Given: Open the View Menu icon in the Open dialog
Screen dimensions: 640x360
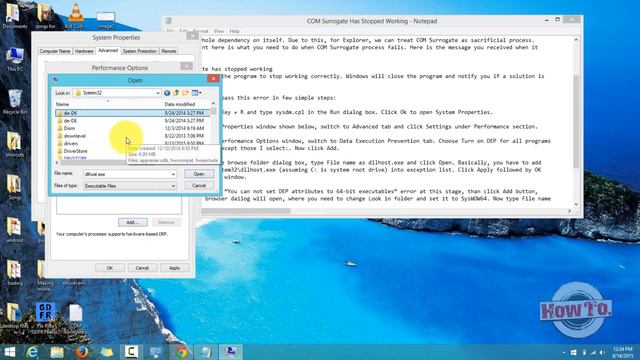Looking at the screenshot, I should (197, 93).
